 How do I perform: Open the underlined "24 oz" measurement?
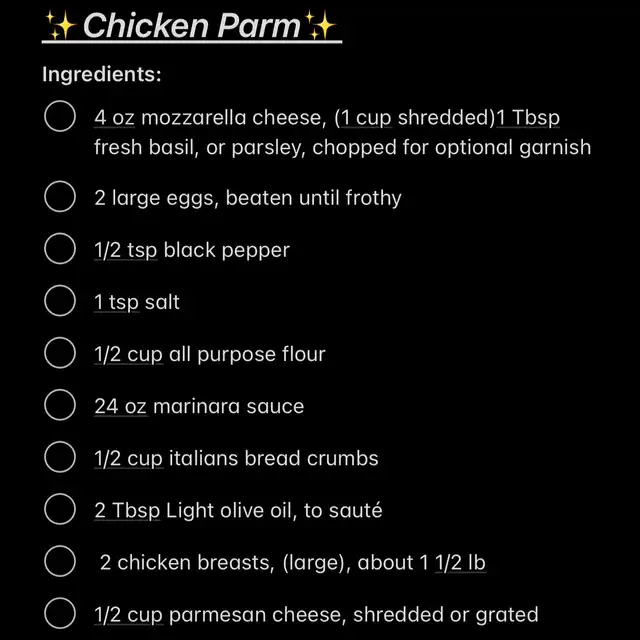pyautogui.click(x=120, y=406)
